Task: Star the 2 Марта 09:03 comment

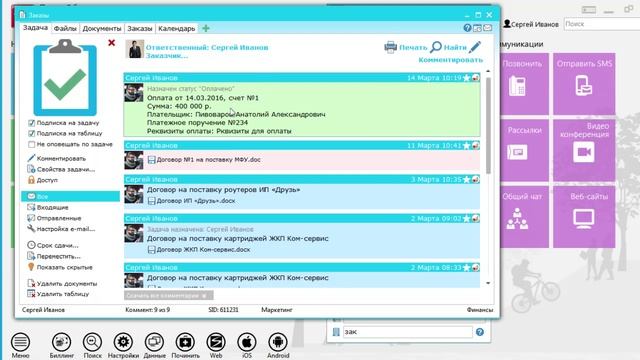Action: [x=467, y=218]
